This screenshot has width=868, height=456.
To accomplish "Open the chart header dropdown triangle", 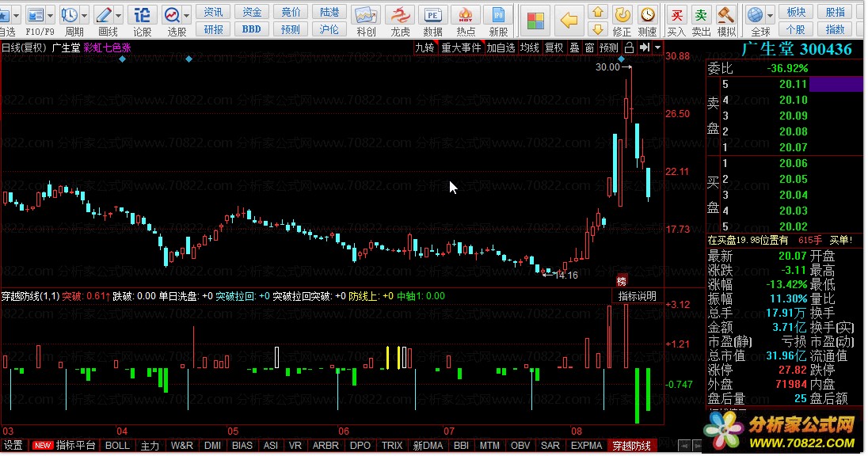I will coord(657,48).
